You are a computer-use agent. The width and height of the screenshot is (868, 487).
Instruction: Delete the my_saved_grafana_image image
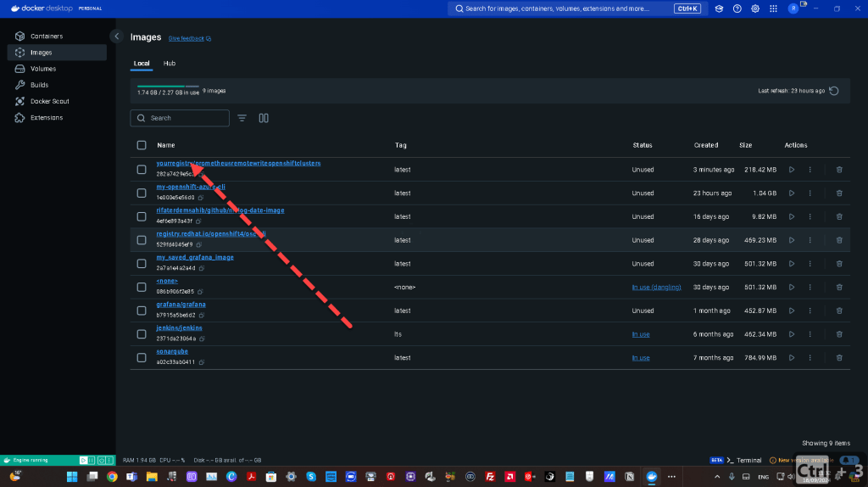839,264
